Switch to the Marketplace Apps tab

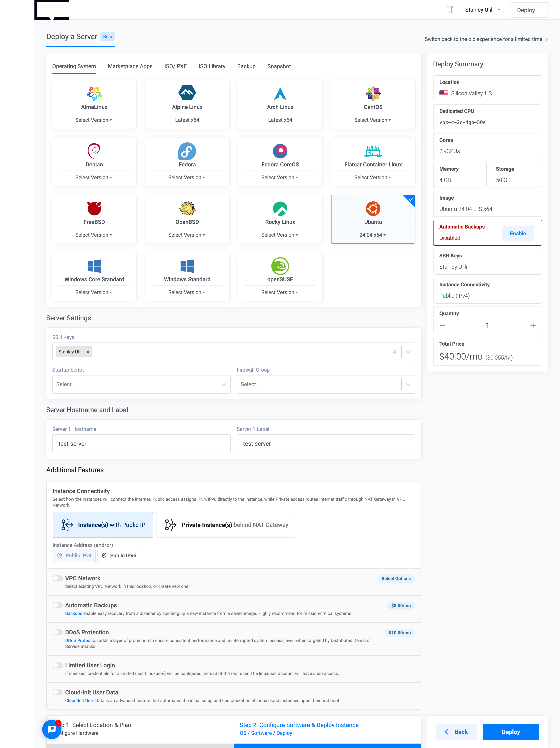[x=130, y=66]
